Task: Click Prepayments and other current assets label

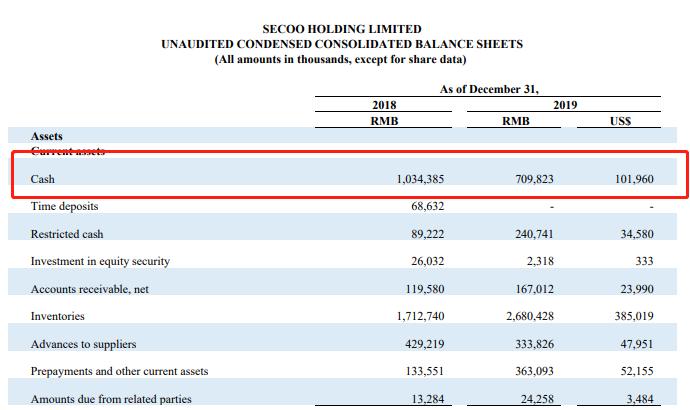Action: (119, 372)
